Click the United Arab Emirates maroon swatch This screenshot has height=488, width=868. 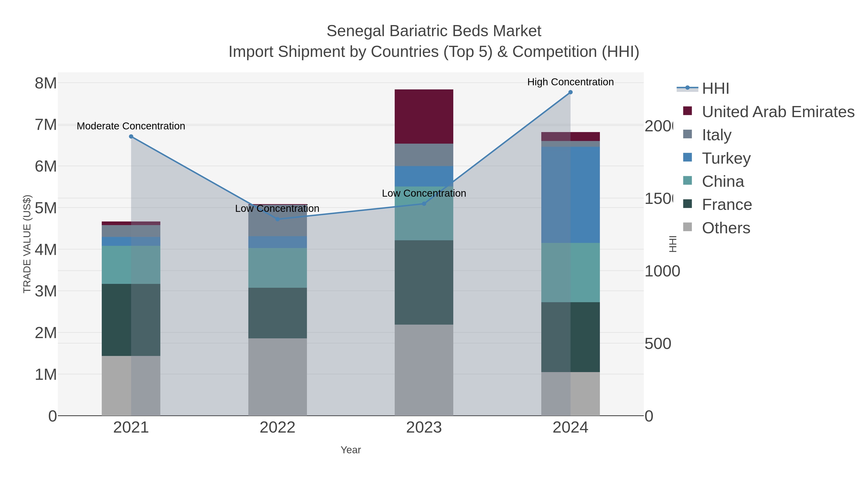(x=687, y=111)
